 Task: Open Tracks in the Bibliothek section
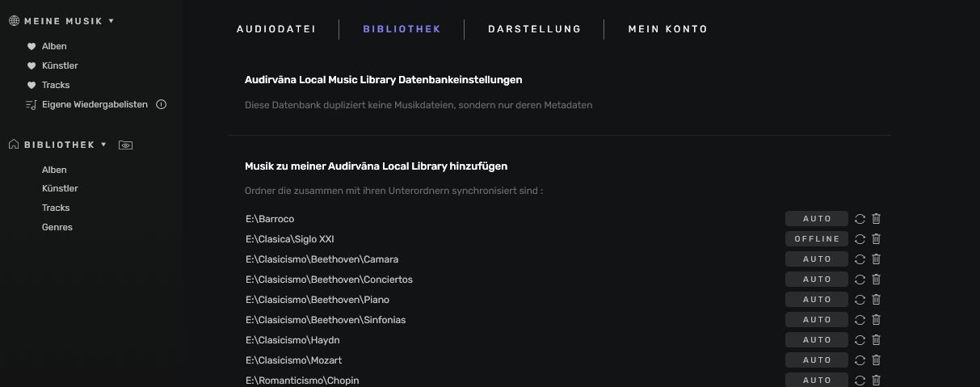click(56, 208)
